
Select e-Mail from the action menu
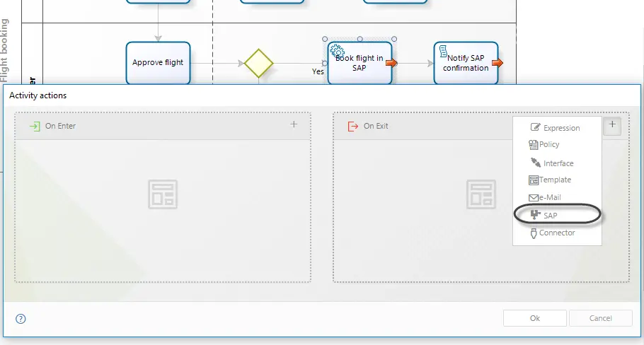point(557,197)
